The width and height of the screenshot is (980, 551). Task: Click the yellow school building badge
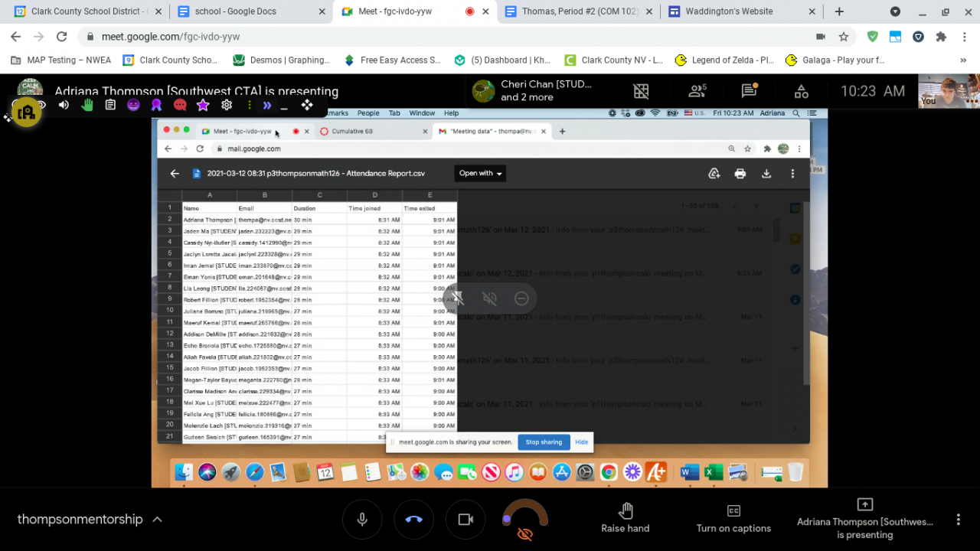27,112
